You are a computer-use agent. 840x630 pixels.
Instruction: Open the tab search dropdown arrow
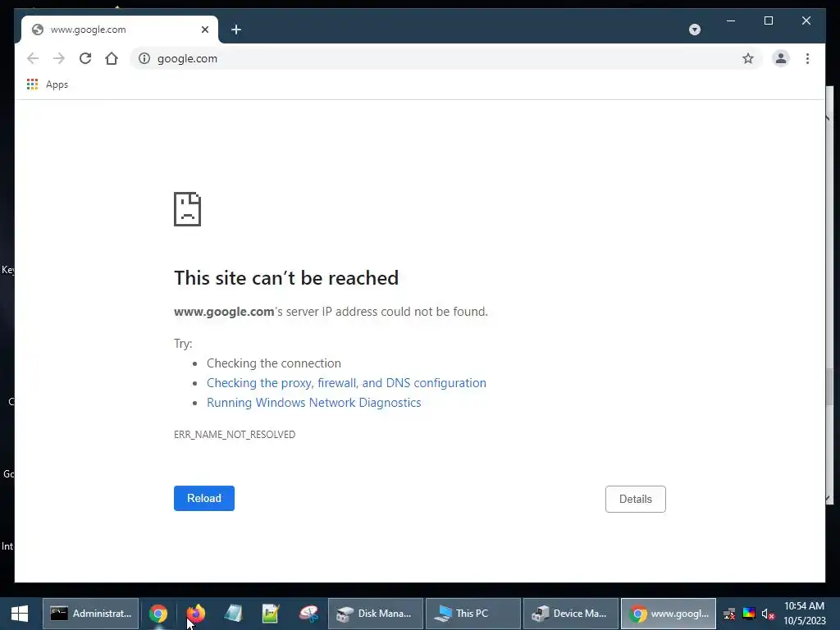(695, 30)
